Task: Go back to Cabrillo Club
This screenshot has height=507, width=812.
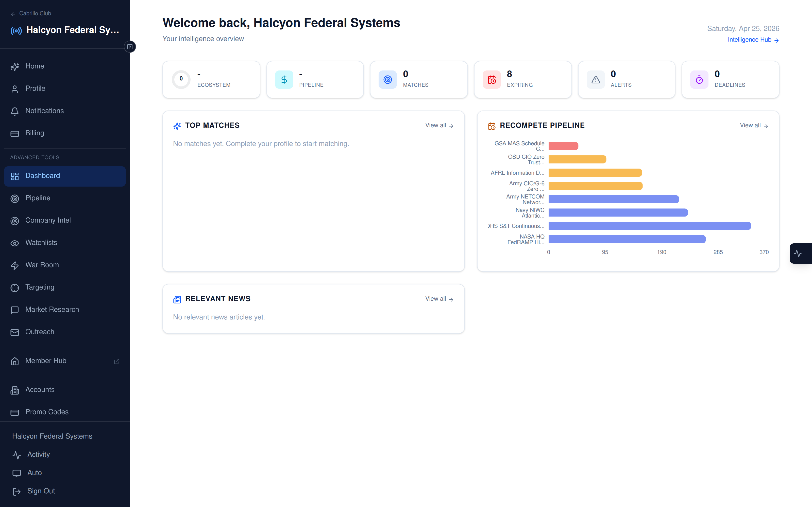Action: (31, 13)
